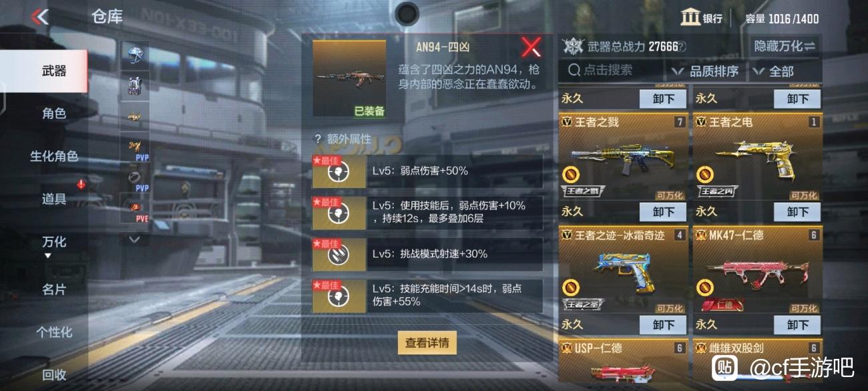The image size is (868, 391).
Task: Tap the 武器总战力 info icon
Action: point(682,47)
